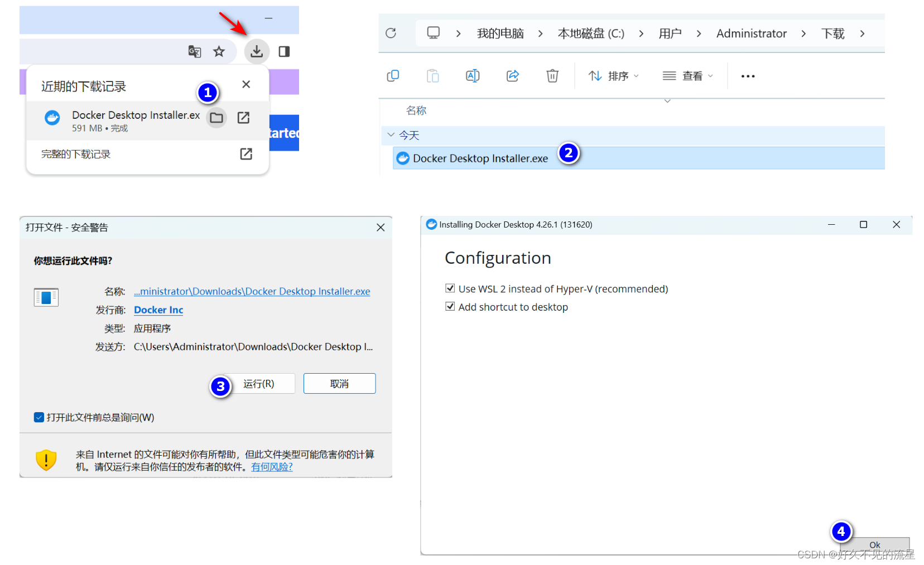This screenshot has height=565, width=924.
Task: Minimize the browser window
Action: click(x=268, y=18)
